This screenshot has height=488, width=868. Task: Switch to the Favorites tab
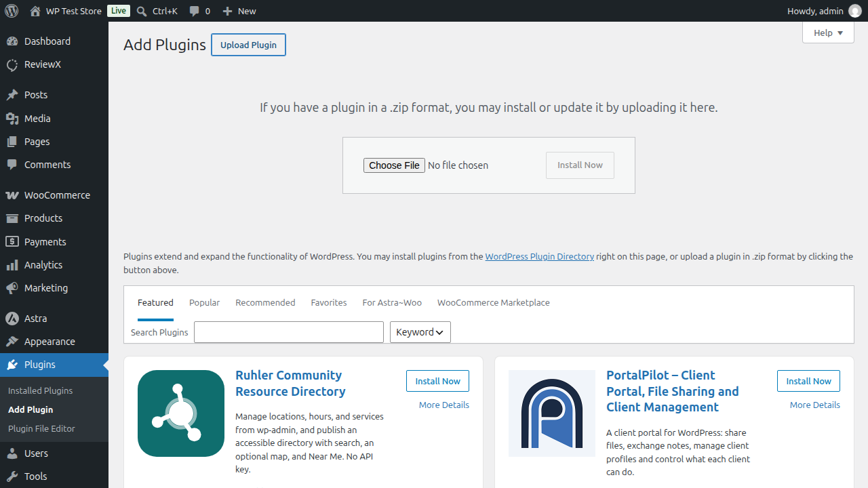tap(329, 303)
